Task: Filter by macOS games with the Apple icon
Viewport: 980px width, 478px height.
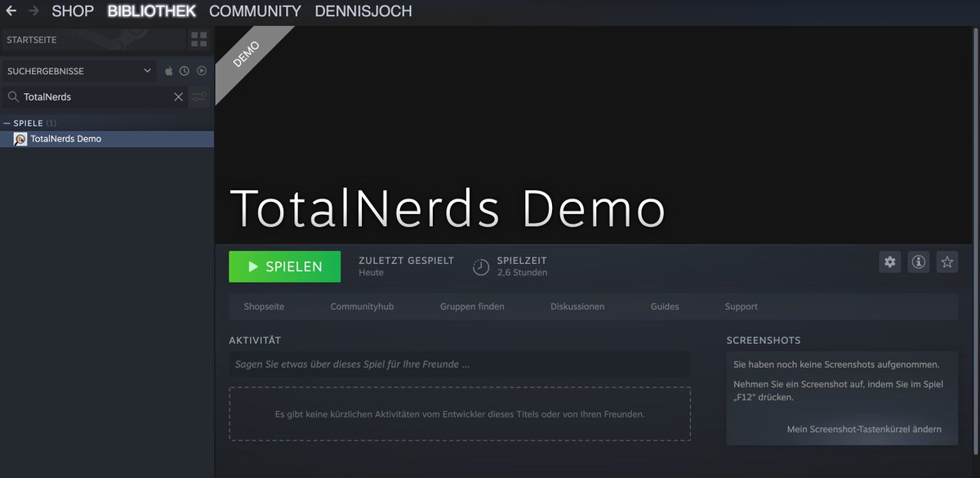Action: [169, 71]
